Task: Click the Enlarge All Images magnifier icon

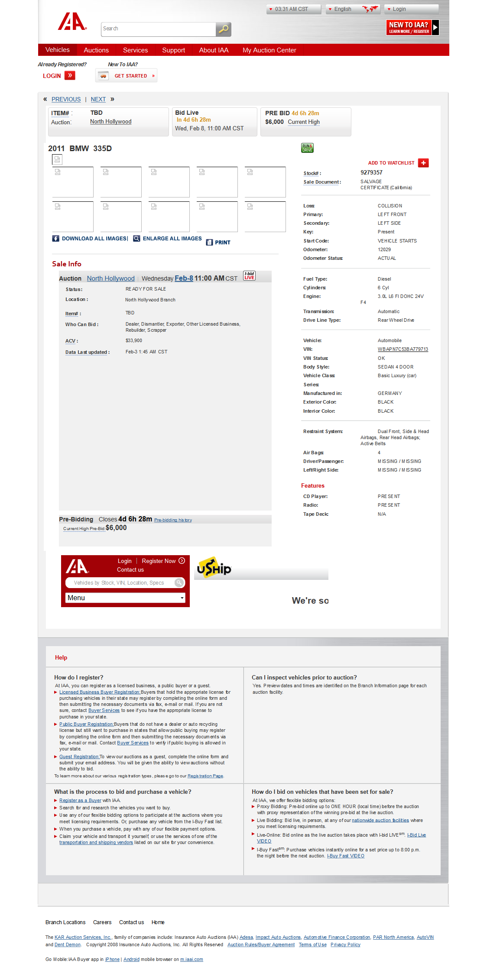Action: coord(136,239)
